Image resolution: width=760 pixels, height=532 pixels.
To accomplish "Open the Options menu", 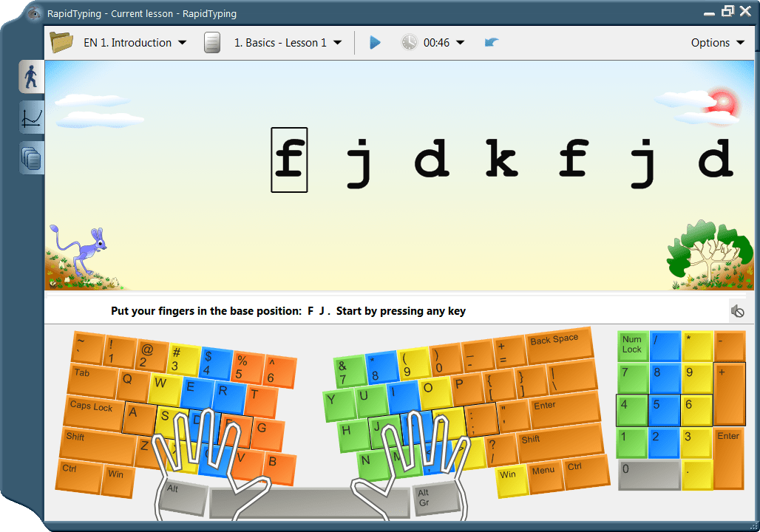I will click(716, 42).
